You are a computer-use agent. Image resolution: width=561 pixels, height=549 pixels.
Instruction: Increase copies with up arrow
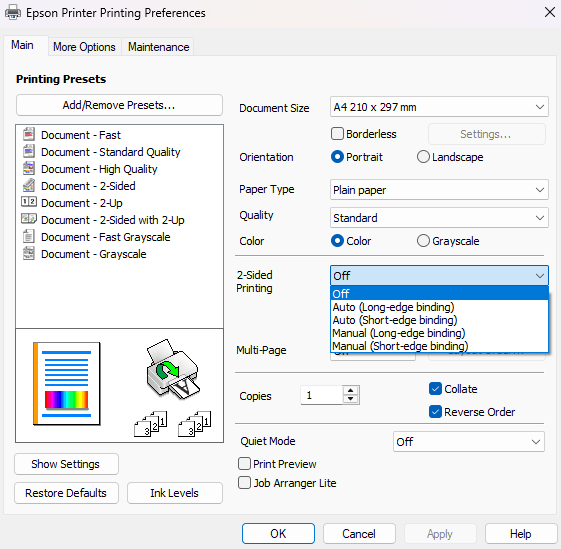(x=351, y=390)
